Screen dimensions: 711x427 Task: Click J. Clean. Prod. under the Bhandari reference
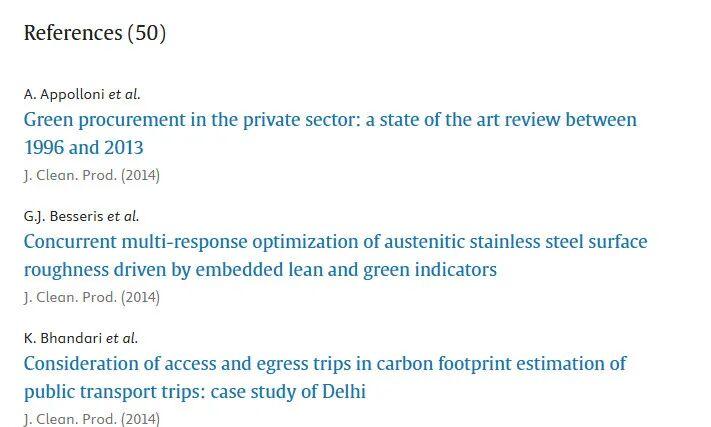point(70,419)
